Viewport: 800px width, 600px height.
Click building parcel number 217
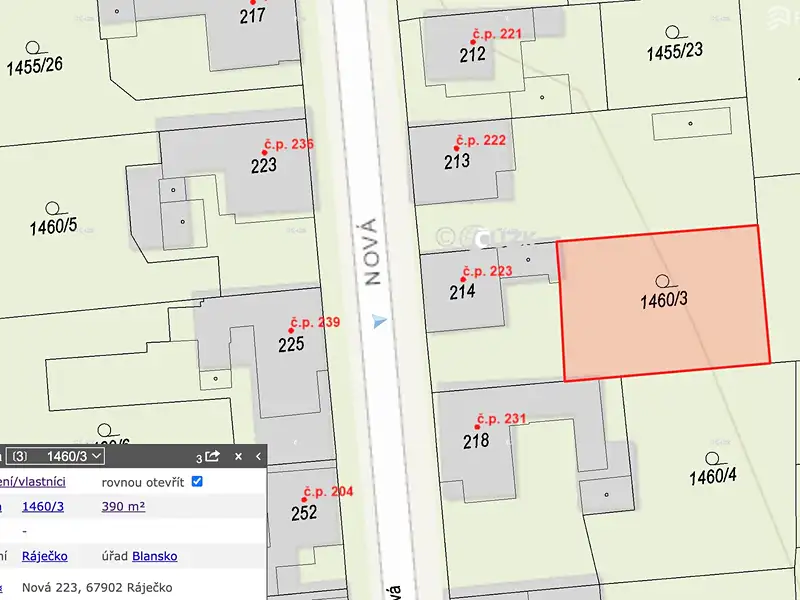(x=253, y=16)
